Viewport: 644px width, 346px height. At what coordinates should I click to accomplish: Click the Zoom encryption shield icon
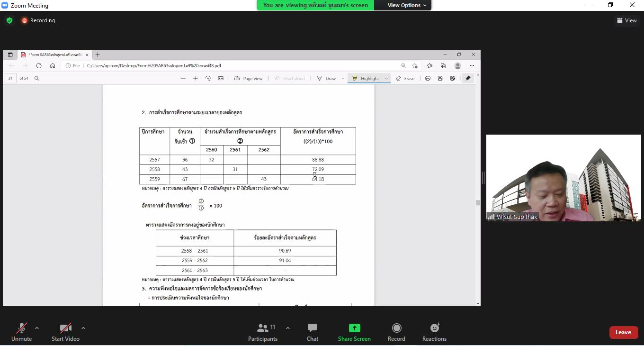point(9,20)
